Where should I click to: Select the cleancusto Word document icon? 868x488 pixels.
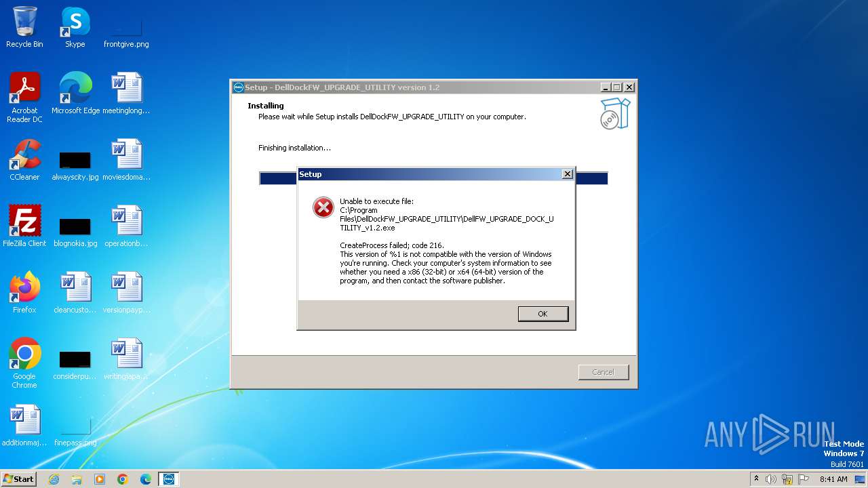pos(75,293)
